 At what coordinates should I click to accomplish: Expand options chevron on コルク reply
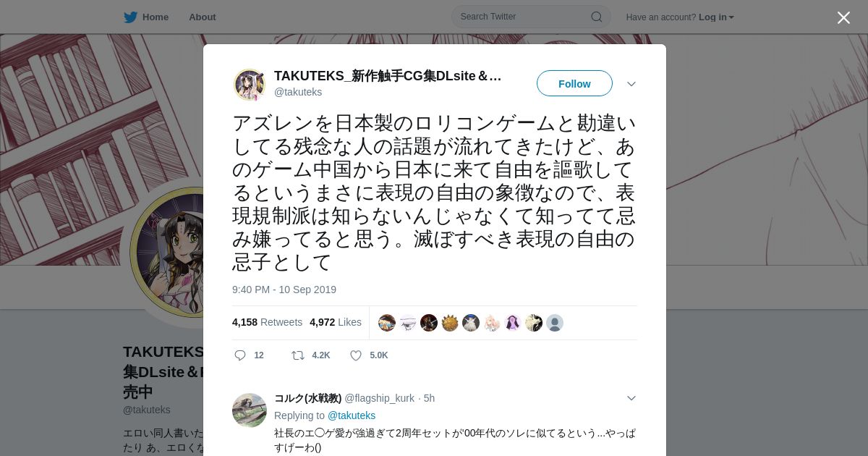coord(631,398)
